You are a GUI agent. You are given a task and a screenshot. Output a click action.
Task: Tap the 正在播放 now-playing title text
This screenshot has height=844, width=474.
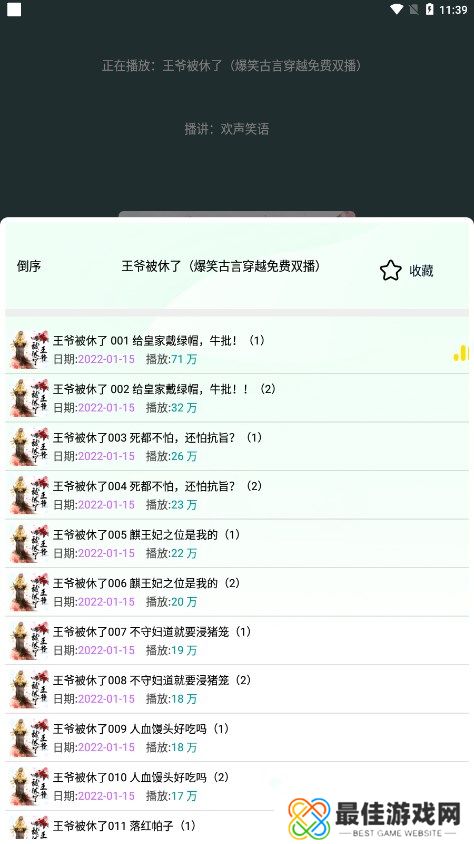click(x=232, y=66)
